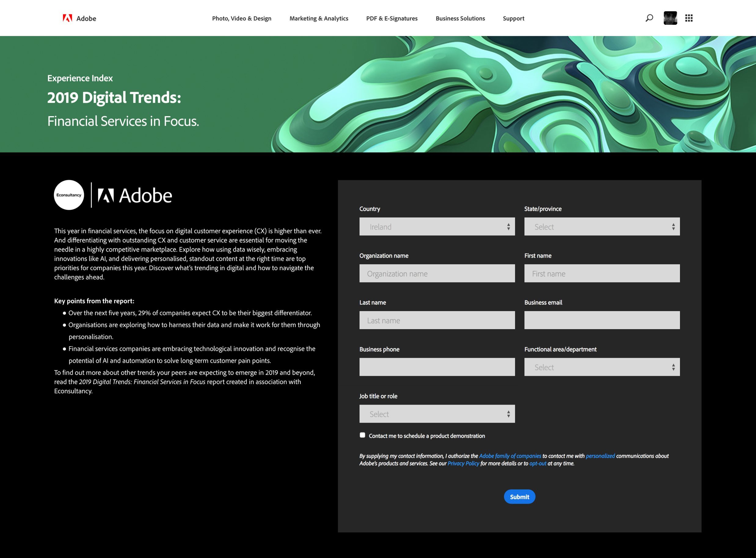756x558 pixels.
Task: Expand the Functional area/department dropdown
Action: pyautogui.click(x=602, y=367)
